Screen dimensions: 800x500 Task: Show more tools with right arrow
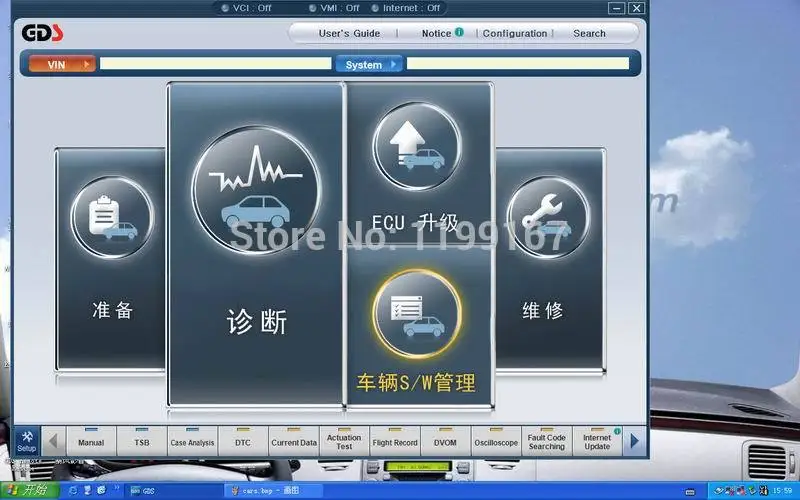pos(634,441)
